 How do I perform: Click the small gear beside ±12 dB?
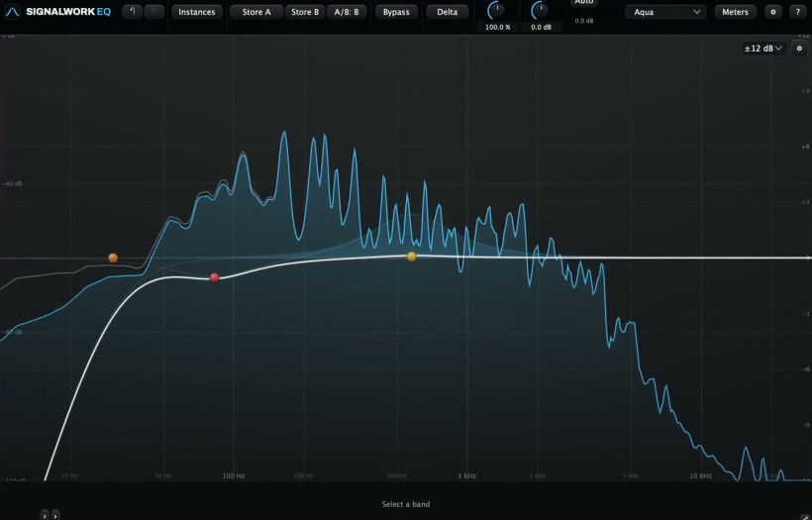(x=799, y=49)
